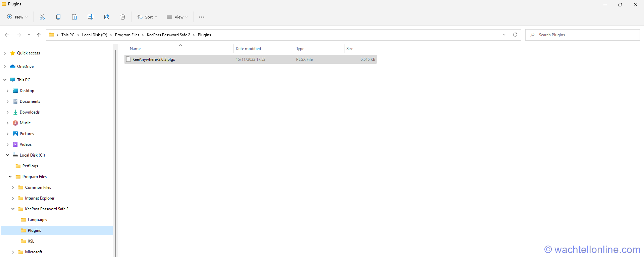644x257 pixels.
Task: Click the Copy icon in toolbar
Action: point(58,17)
